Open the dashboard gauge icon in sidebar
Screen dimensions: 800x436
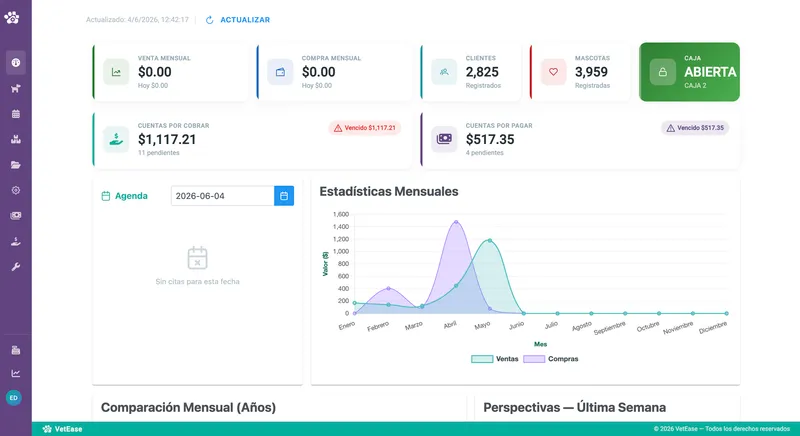[x=16, y=63]
